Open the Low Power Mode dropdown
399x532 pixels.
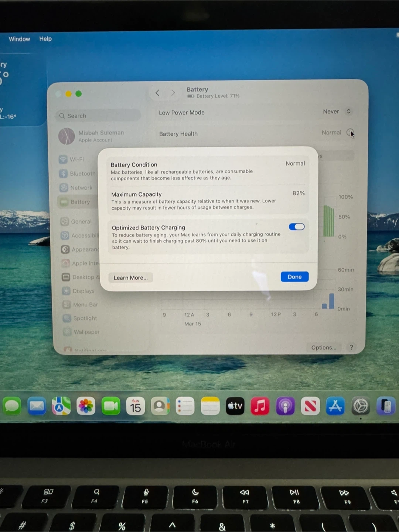coord(337,112)
